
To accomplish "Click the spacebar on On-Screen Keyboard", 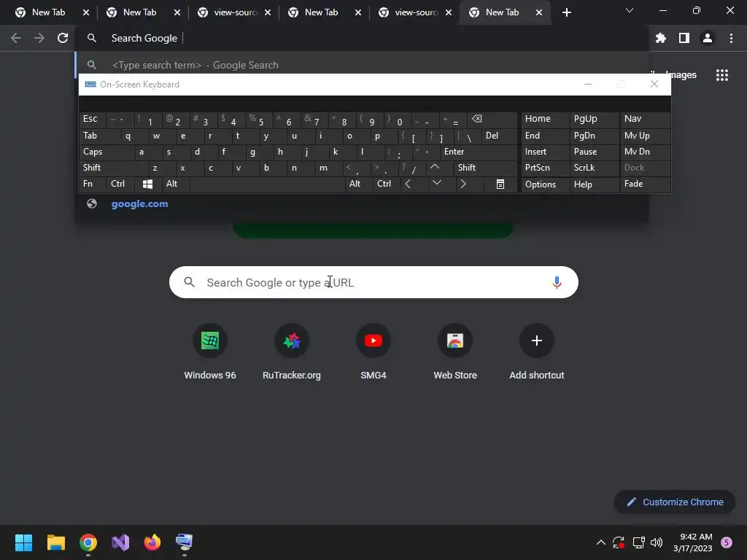I will pyautogui.click(x=267, y=184).
